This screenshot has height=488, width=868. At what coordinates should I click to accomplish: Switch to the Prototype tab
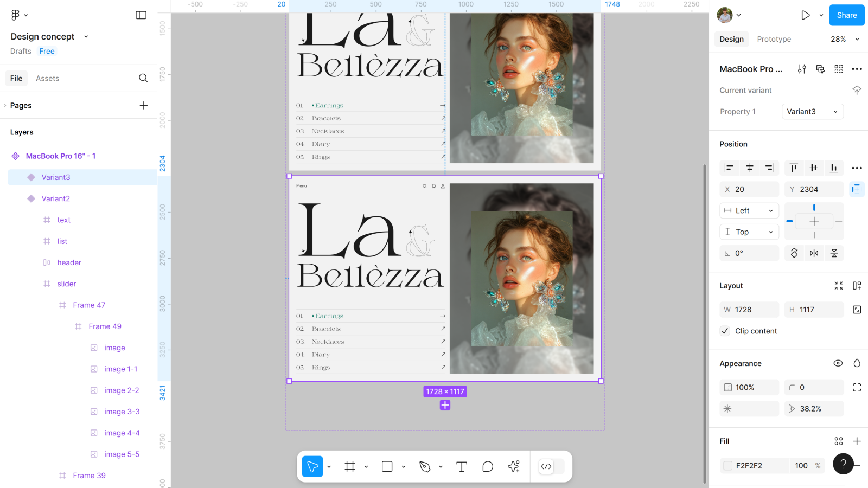tap(774, 39)
